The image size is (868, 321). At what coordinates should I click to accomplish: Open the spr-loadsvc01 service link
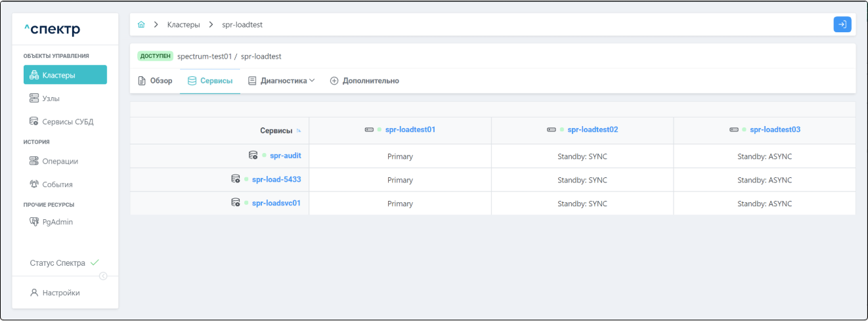[x=276, y=203]
